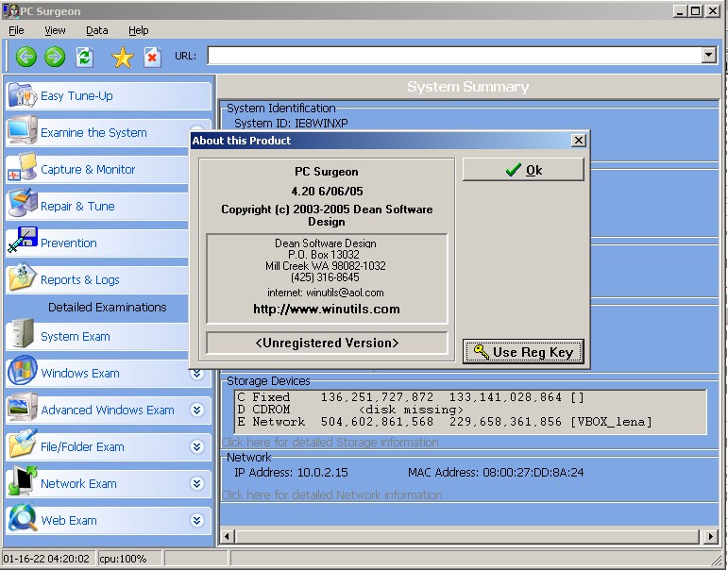Screen dimensions: 728x570
Task: Click the System ID: IE8WINXP text
Action: [x=291, y=124]
